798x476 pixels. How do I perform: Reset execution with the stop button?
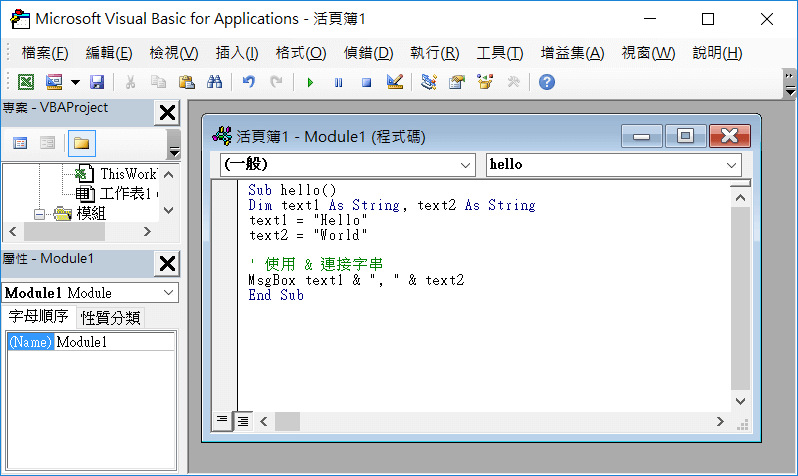pyautogui.click(x=366, y=82)
